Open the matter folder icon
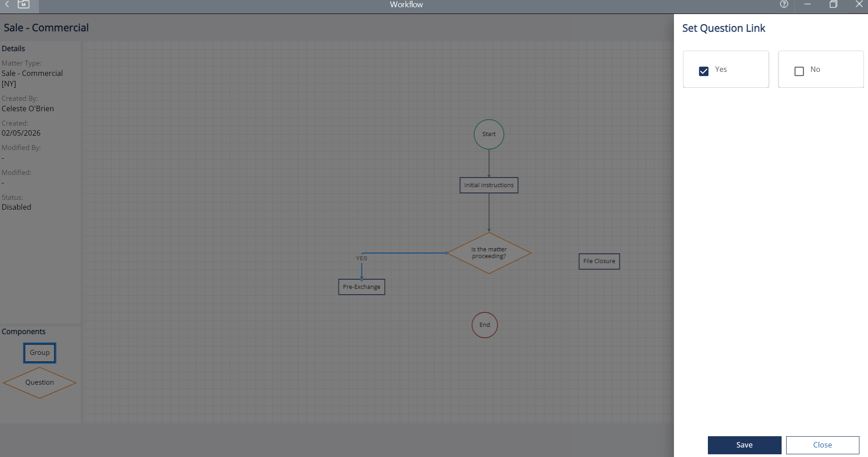This screenshot has width=868, height=457. pyautogui.click(x=24, y=5)
